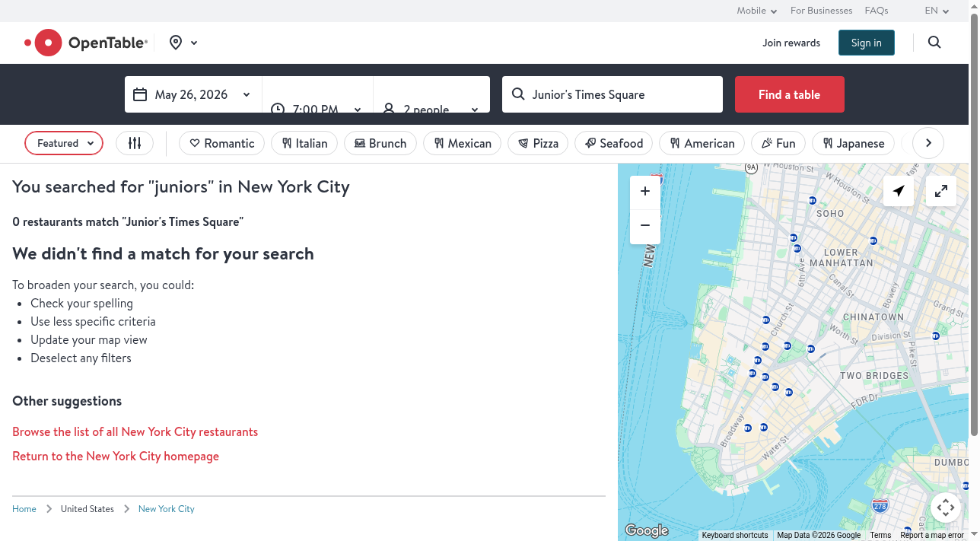
Task: Open the May 26, 2026 date picker
Action: pos(193,94)
